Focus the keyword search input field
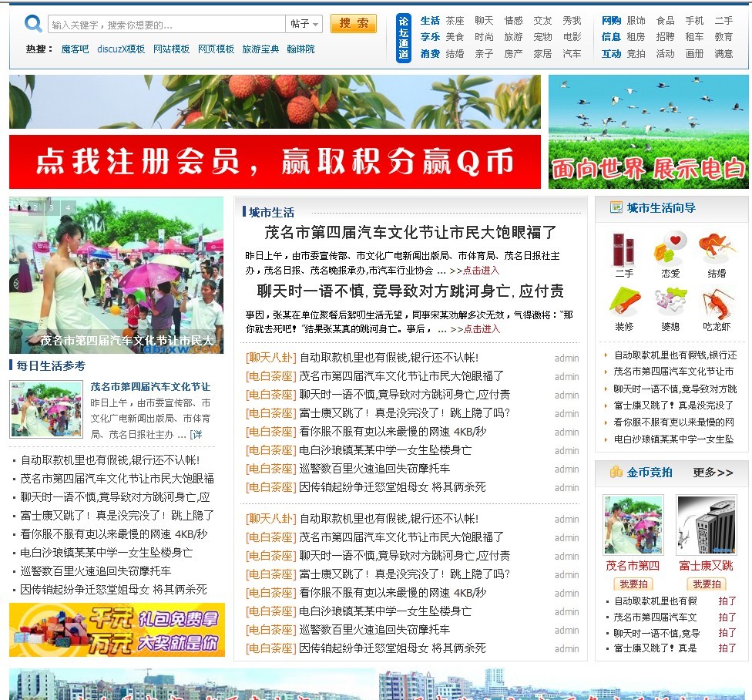 tap(167, 24)
